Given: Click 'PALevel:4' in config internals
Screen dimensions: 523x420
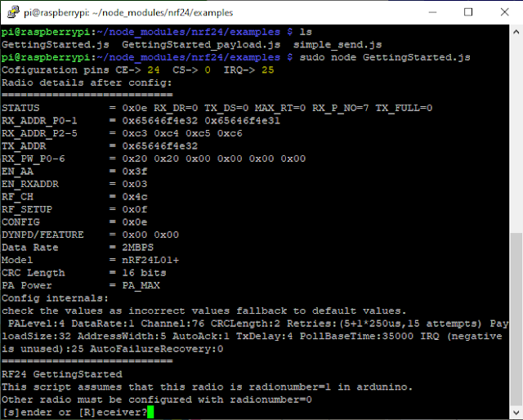Looking at the screenshot, I should click(36, 324).
